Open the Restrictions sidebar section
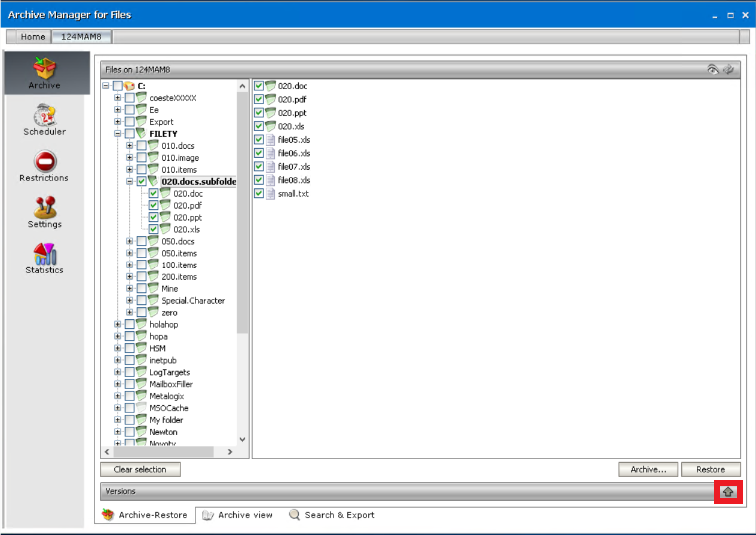This screenshot has width=756, height=535. click(x=45, y=166)
